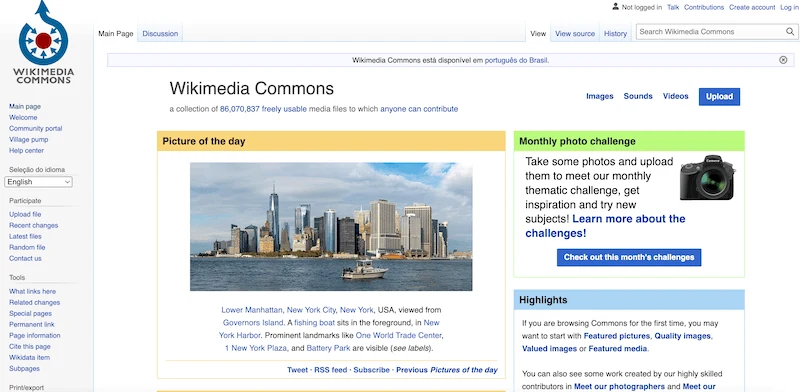
Task: Open the Lower Manhattan picture of the day
Action: tap(331, 227)
